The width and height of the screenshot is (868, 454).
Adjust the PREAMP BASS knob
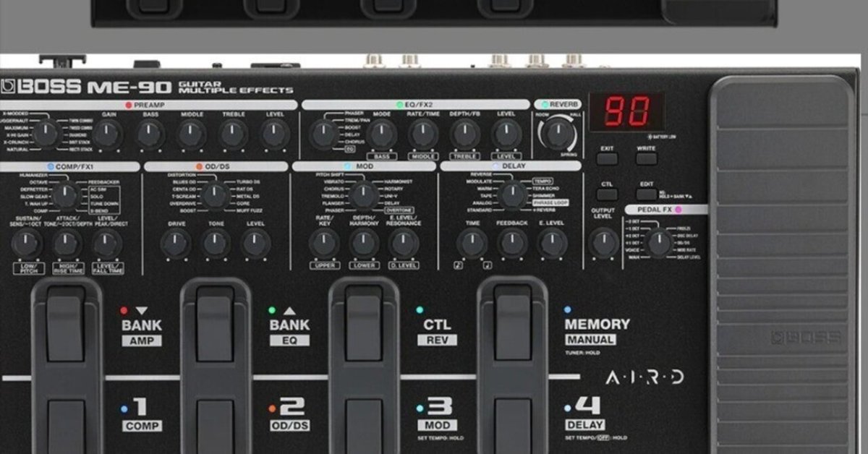pos(150,134)
